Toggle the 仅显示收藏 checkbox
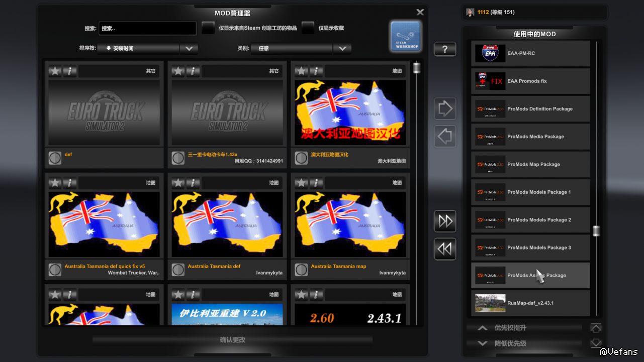Screen dimensions: 644x362 click(x=308, y=28)
